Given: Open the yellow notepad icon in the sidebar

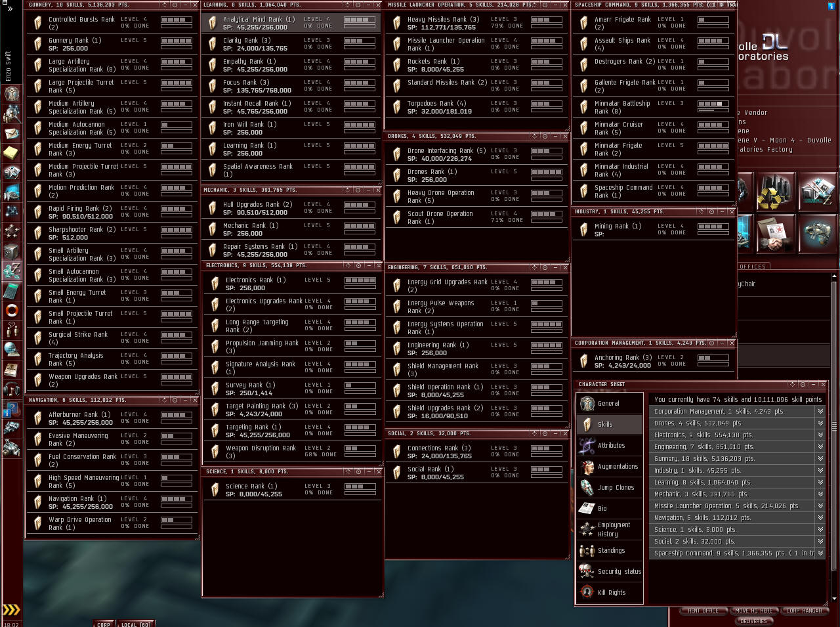Looking at the screenshot, I should click(12, 152).
